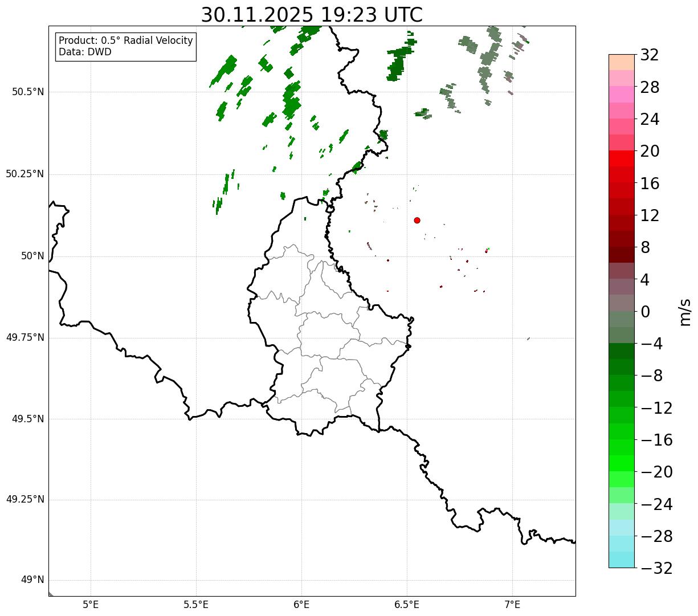Image resolution: width=698 pixels, height=616 pixels.
Task: Click the colorbar label −28
Action: coord(656,536)
